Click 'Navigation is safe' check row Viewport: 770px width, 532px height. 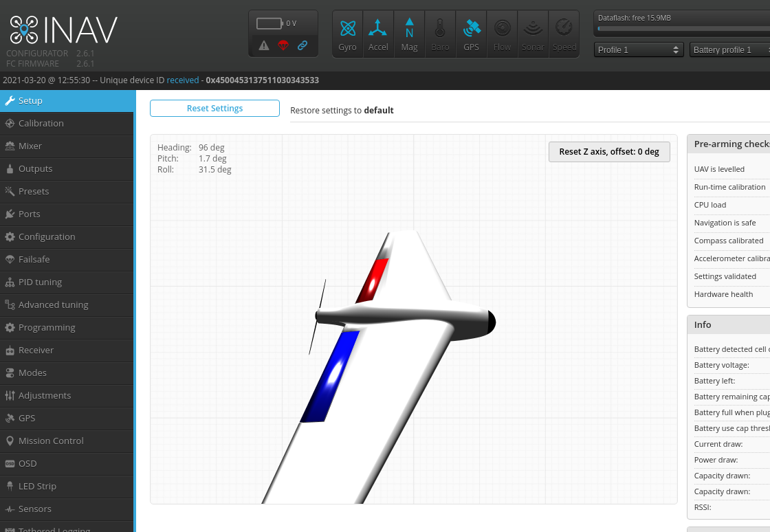coord(731,223)
